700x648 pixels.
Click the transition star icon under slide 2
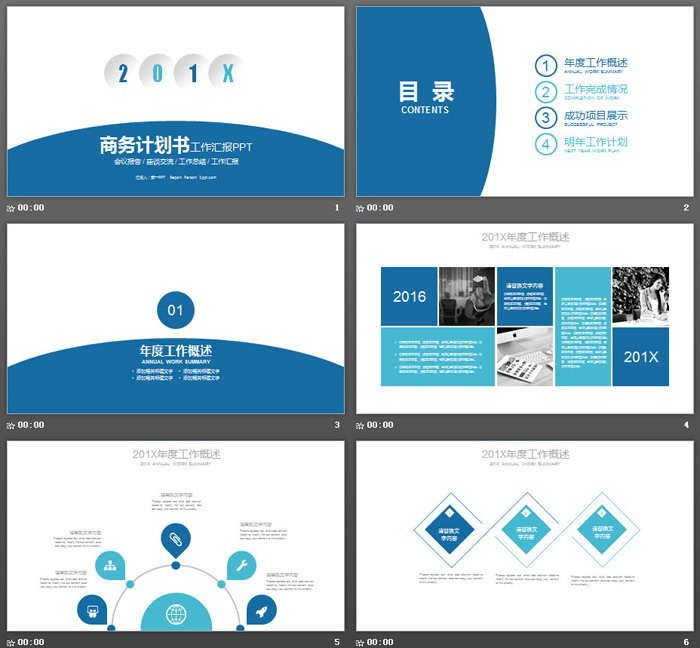(x=360, y=208)
